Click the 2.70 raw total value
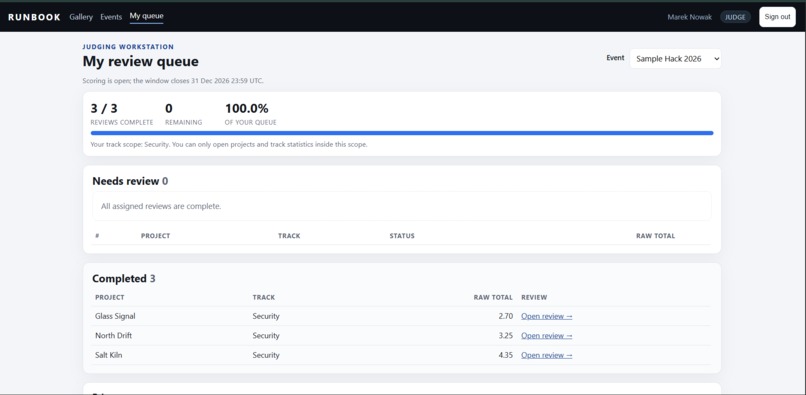The image size is (806, 395). coord(505,316)
